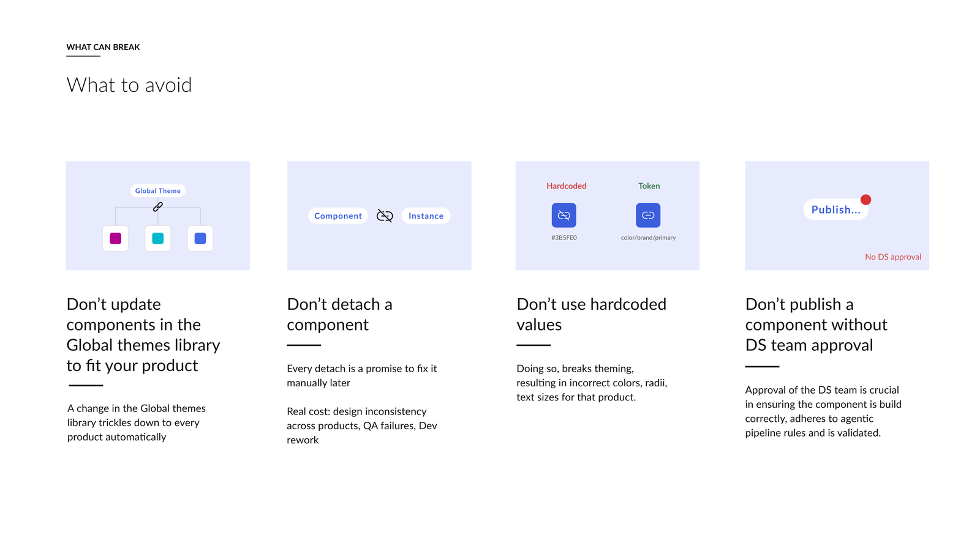Select the Token linked icon tile
The width and height of the screenshot is (980, 551).
pyautogui.click(x=648, y=216)
